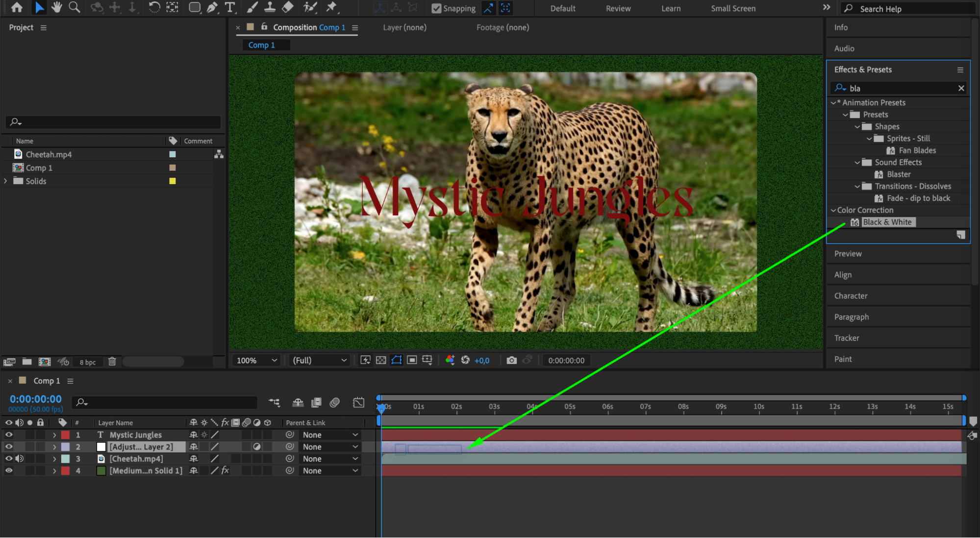Screen dimensions: 980x538
Task: Hide the Cheetah.mp4 layer video
Action: pos(9,459)
